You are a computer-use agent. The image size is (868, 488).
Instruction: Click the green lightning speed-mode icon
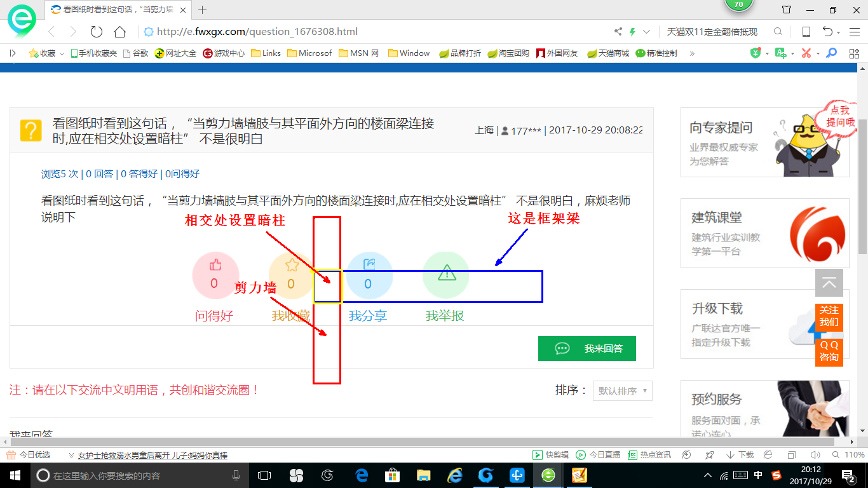(633, 32)
